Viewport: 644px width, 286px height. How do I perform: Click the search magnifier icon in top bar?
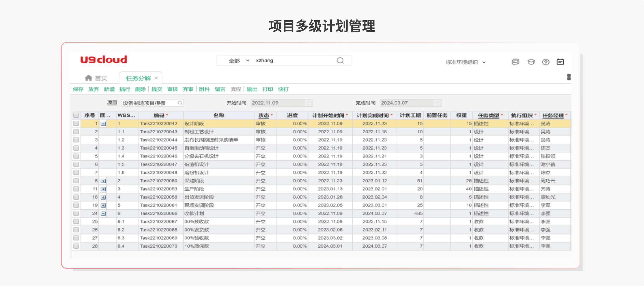tap(340, 61)
